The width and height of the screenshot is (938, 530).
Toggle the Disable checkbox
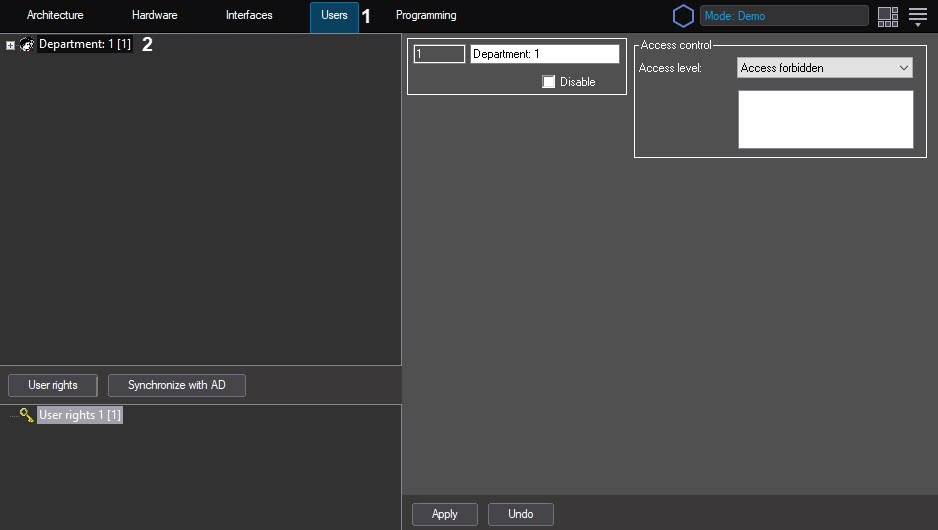549,82
